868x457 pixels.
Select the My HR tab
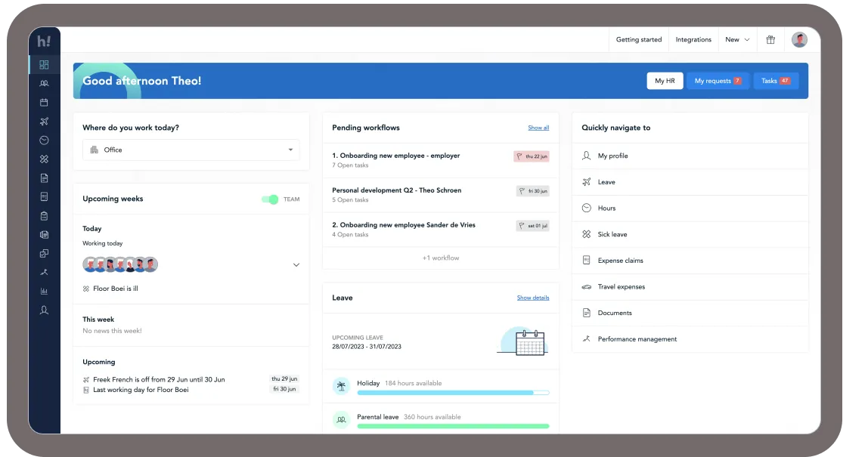tap(665, 81)
